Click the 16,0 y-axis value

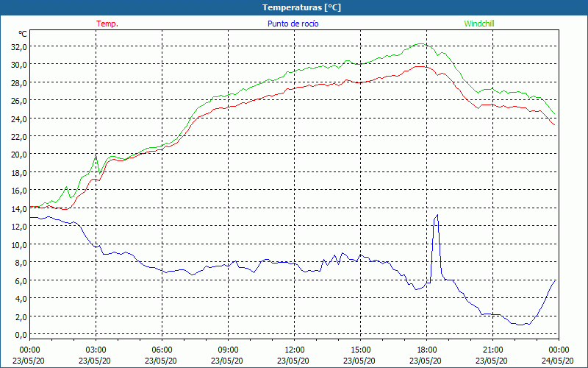[19, 191]
